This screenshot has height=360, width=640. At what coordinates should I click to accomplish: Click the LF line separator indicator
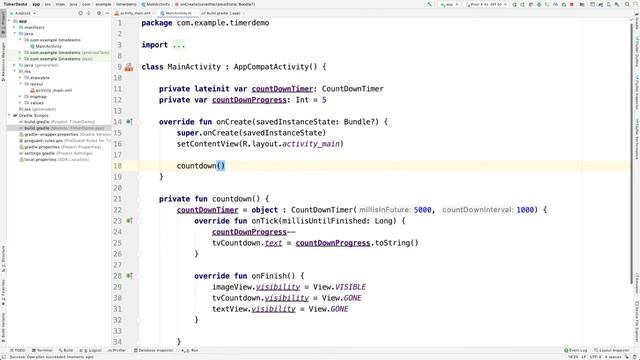(x=584, y=357)
